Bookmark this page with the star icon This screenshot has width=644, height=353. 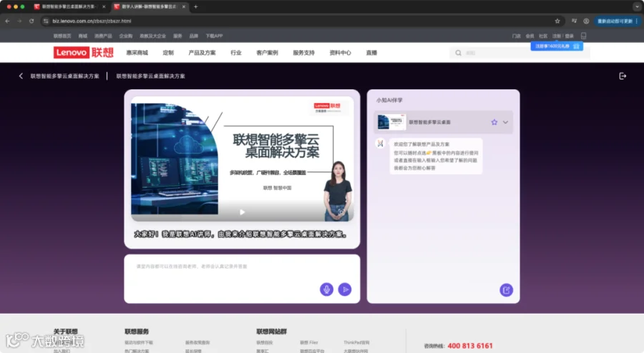point(557,21)
